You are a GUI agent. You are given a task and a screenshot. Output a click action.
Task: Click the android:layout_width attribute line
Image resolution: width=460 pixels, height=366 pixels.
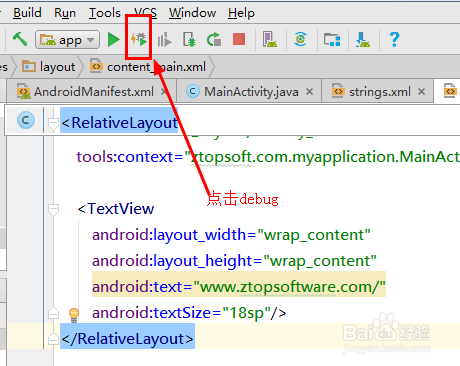[231, 235]
